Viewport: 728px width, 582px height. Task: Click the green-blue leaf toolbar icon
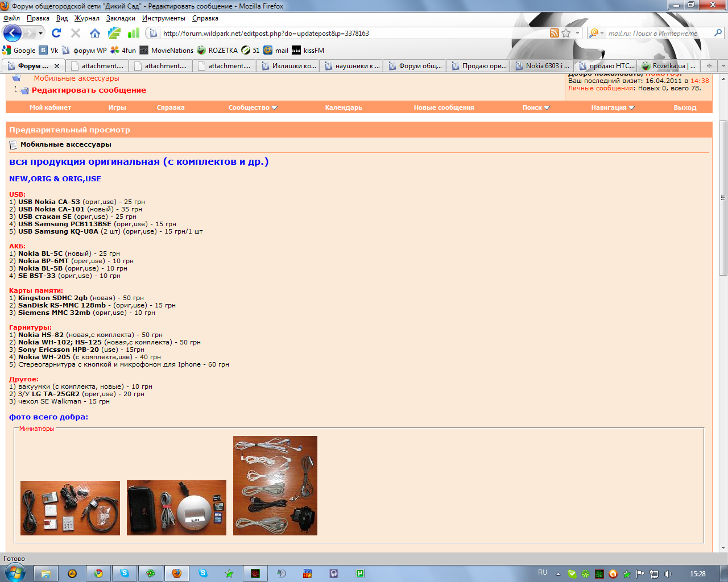pos(114,33)
